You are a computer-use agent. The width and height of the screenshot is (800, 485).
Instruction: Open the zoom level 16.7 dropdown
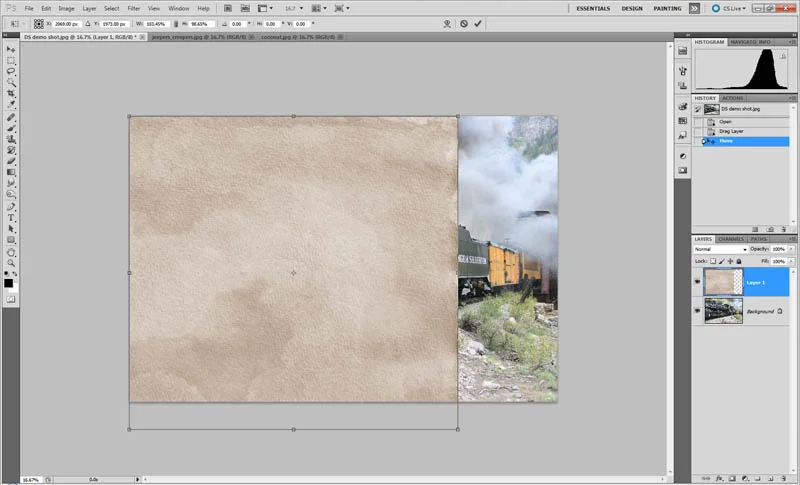[293, 9]
